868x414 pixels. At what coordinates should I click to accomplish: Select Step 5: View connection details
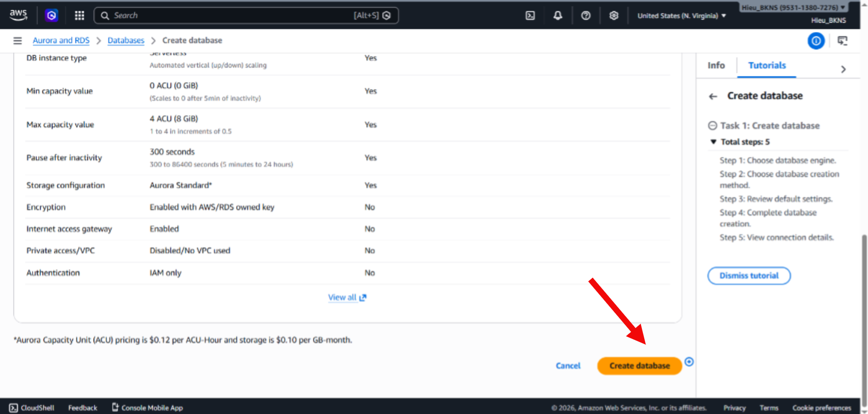tap(777, 237)
